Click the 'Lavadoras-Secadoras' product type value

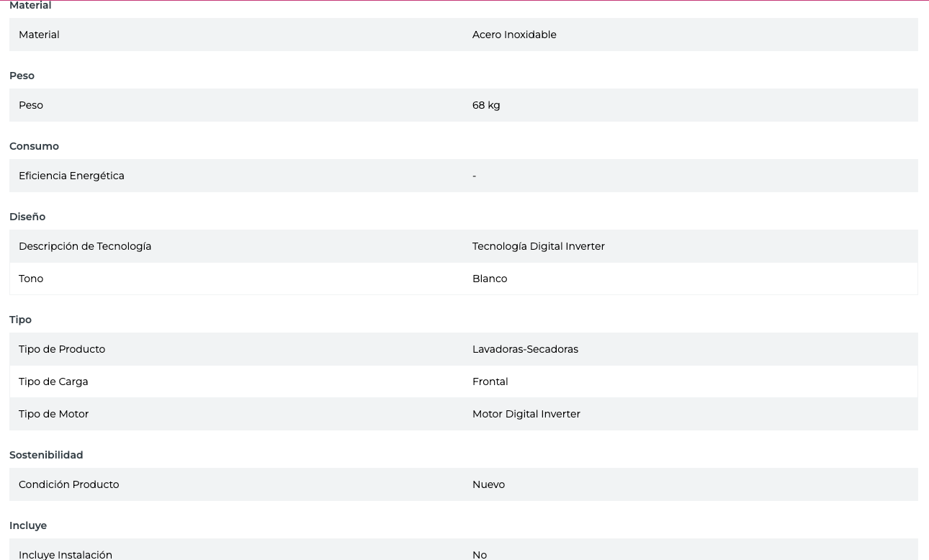tap(525, 349)
